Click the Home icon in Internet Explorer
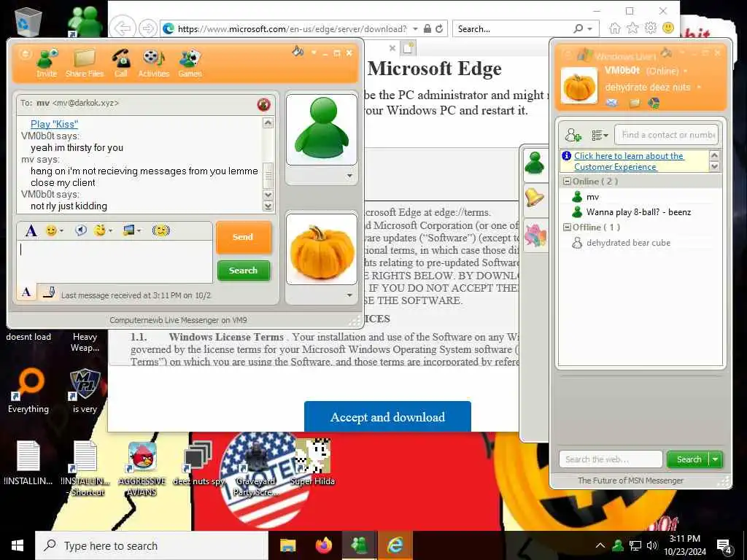This screenshot has width=747, height=560. click(615, 28)
